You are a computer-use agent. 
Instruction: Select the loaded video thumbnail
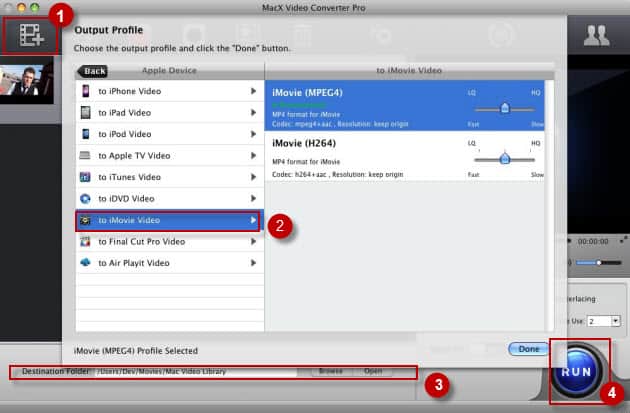[x=27, y=80]
